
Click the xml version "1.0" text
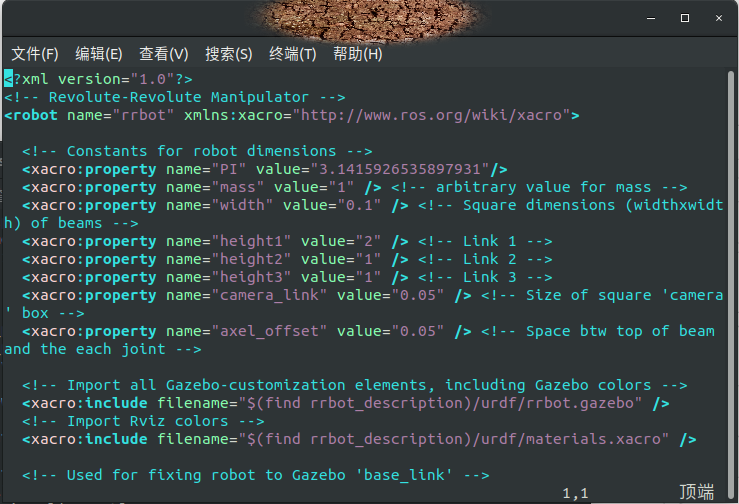pos(98,79)
